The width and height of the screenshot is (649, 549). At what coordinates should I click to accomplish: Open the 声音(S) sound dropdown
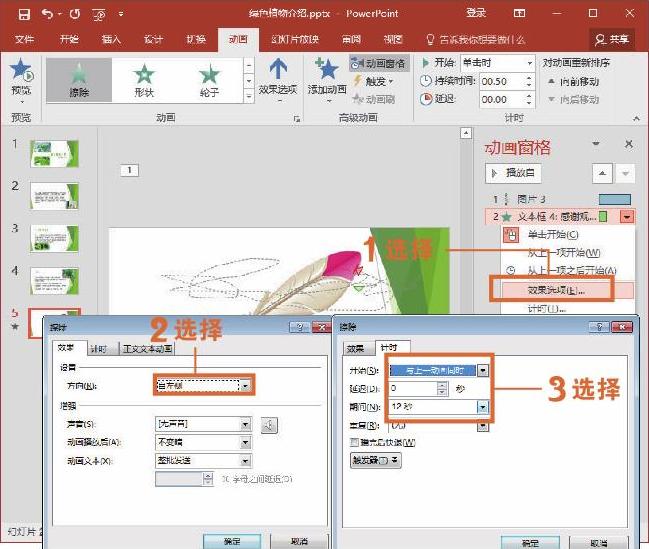[245, 424]
